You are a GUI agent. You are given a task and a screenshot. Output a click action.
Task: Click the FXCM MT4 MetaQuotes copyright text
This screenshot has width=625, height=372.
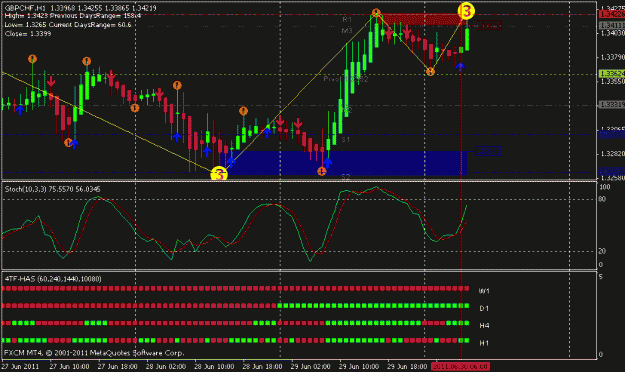click(94, 353)
